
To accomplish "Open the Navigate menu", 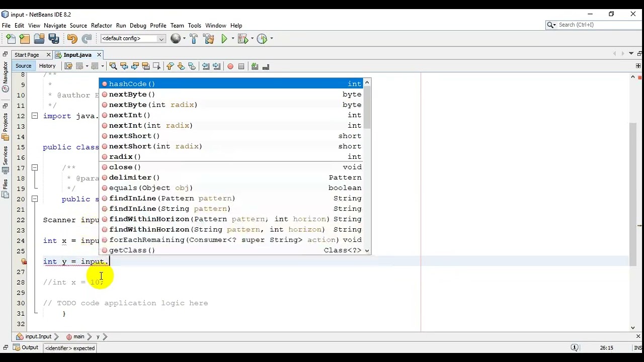I will point(55,26).
